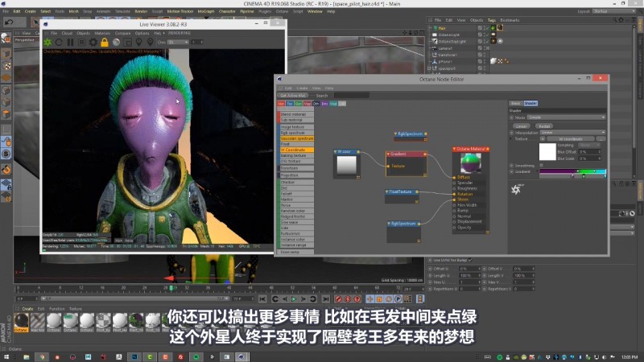Click the render region R icon
Screen dimensions: 644x362
click(x=82, y=43)
